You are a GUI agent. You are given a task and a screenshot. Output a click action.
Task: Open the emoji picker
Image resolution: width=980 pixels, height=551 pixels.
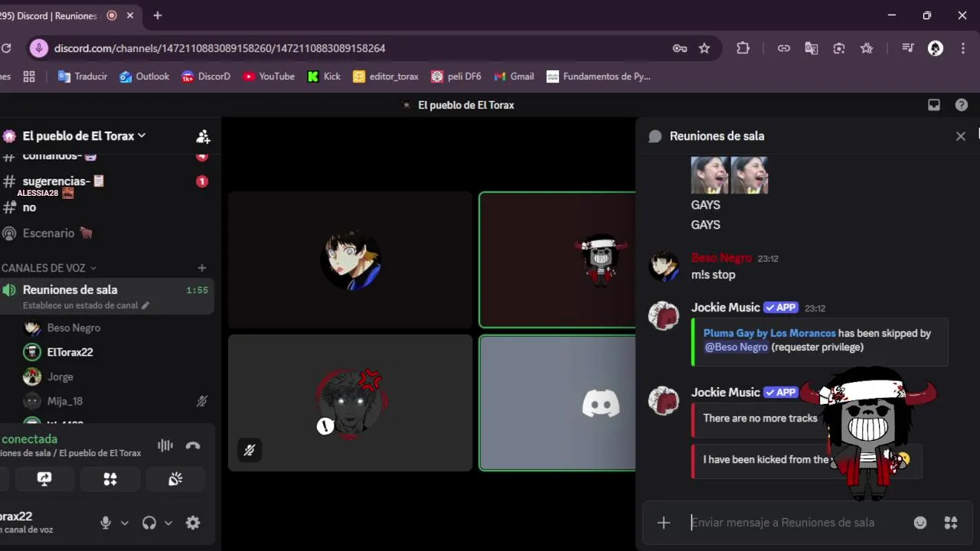tap(920, 523)
